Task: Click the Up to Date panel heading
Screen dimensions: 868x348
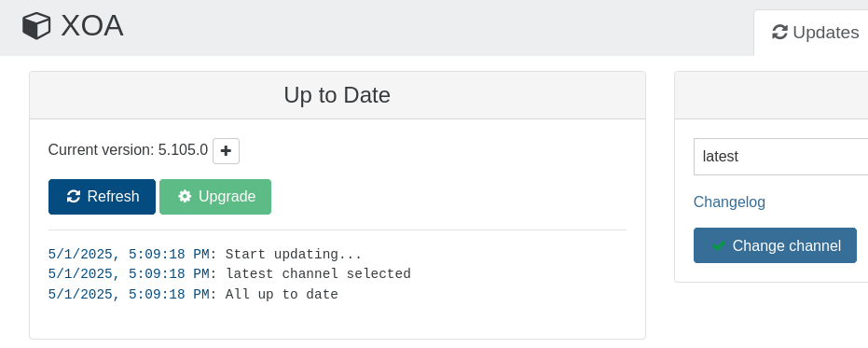Action: pos(338,95)
